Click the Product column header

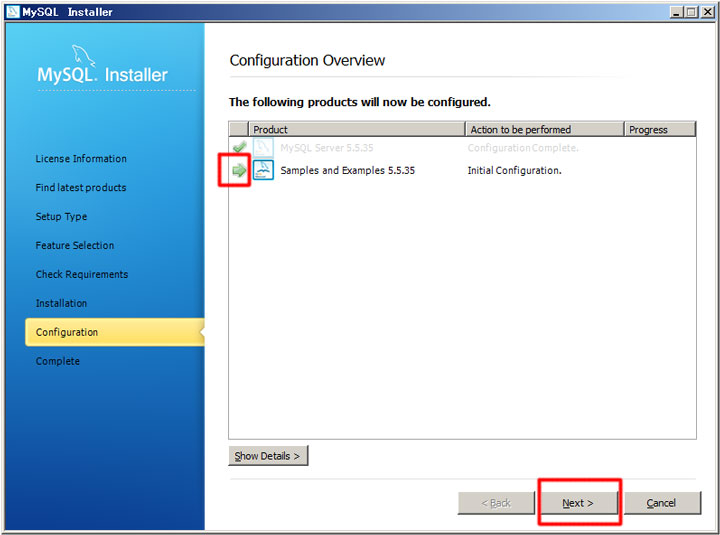coord(357,130)
